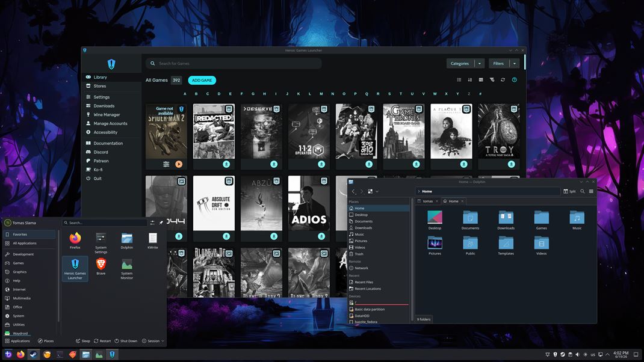Open Recent Files in Dolphin sidebar
The width and height of the screenshot is (644, 362).
(379, 283)
